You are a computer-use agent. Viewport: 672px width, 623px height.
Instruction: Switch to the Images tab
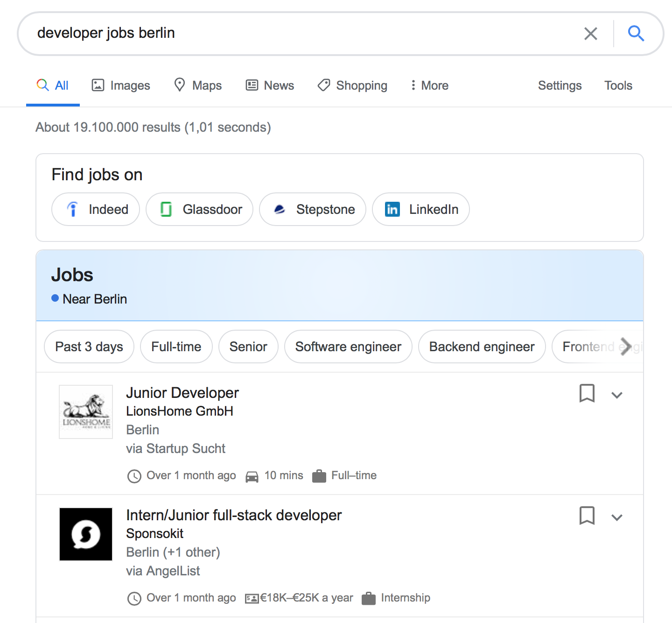click(121, 85)
